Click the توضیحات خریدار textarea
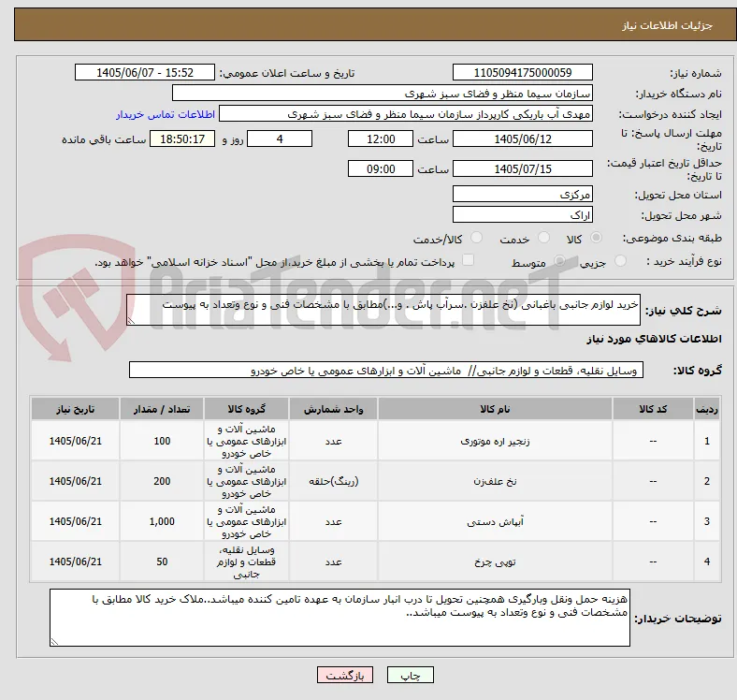This screenshot has height=700, width=737. (x=340, y=618)
